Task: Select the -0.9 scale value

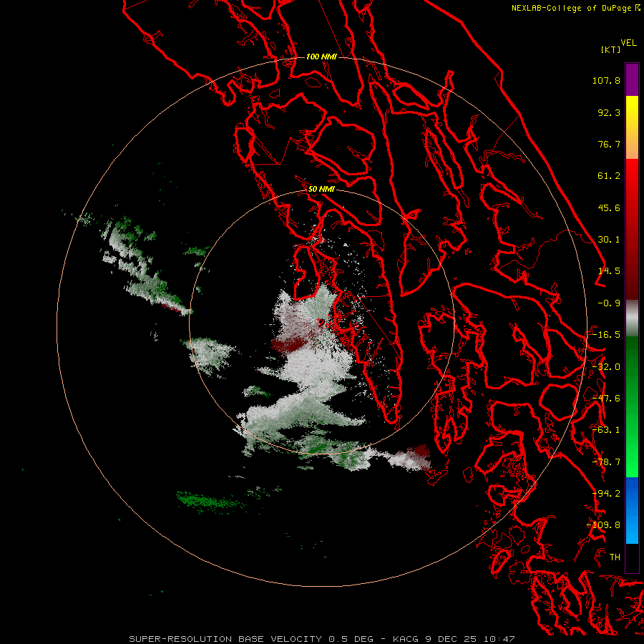Action: pos(609,303)
